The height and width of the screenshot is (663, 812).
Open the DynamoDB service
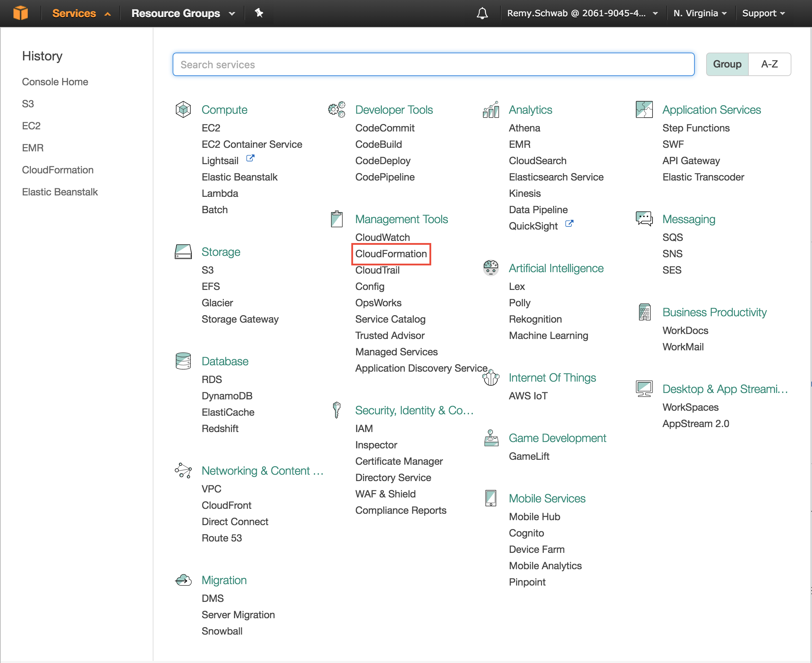227,396
